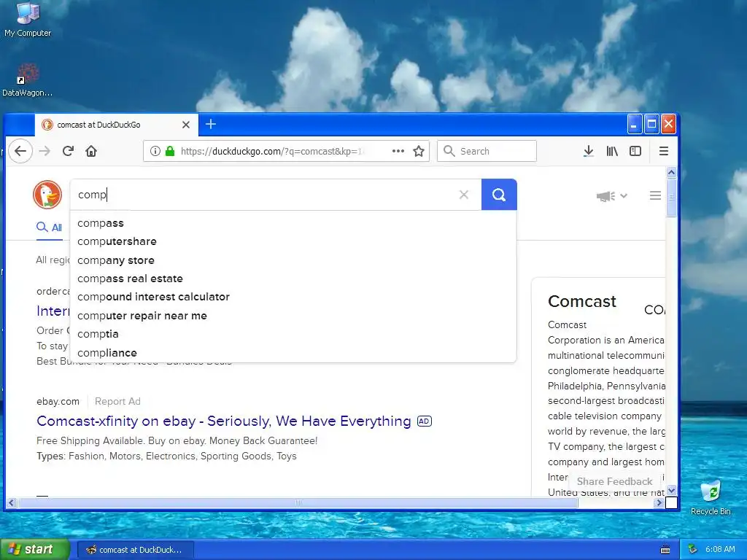Image resolution: width=747 pixels, height=560 pixels.
Task: Click the vertical scrollbar thumb
Action: (671, 198)
